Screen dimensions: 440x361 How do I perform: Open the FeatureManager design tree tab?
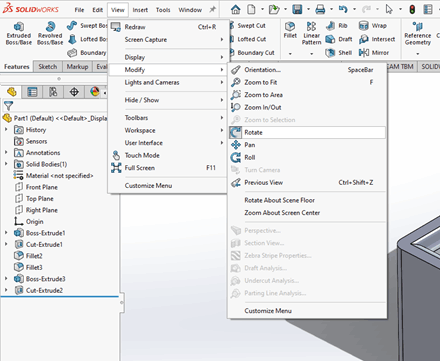tap(12, 92)
